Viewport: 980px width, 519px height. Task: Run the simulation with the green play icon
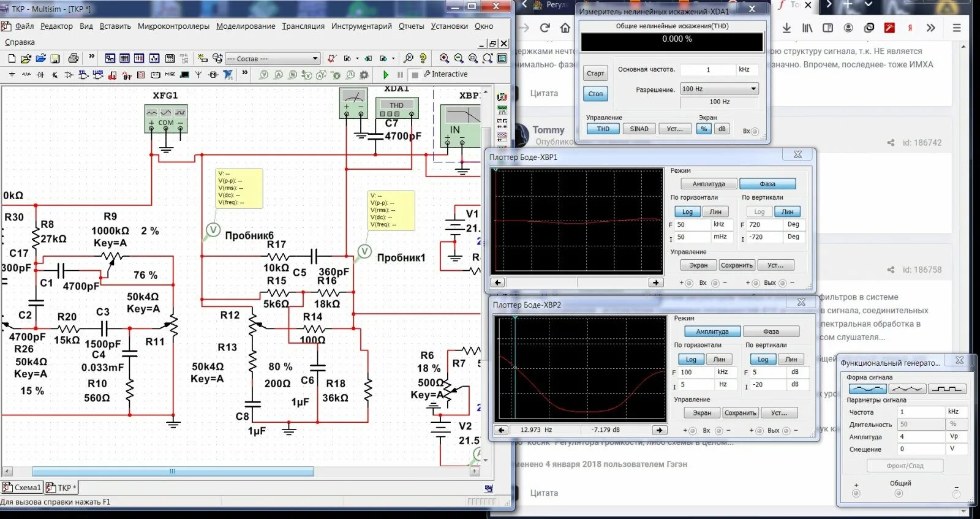(x=386, y=74)
